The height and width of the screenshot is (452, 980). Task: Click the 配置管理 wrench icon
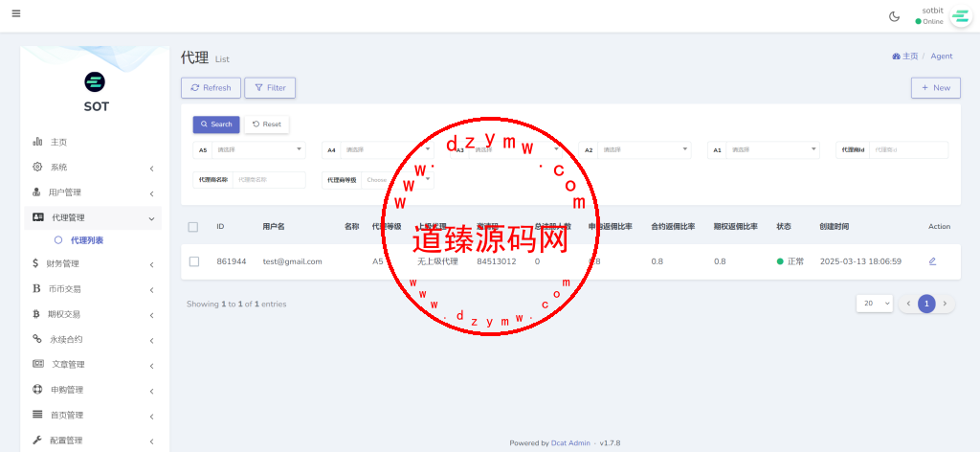point(37,441)
